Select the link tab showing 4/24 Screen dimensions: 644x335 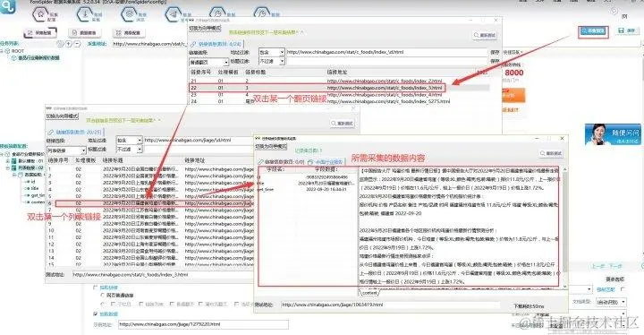click(216, 44)
